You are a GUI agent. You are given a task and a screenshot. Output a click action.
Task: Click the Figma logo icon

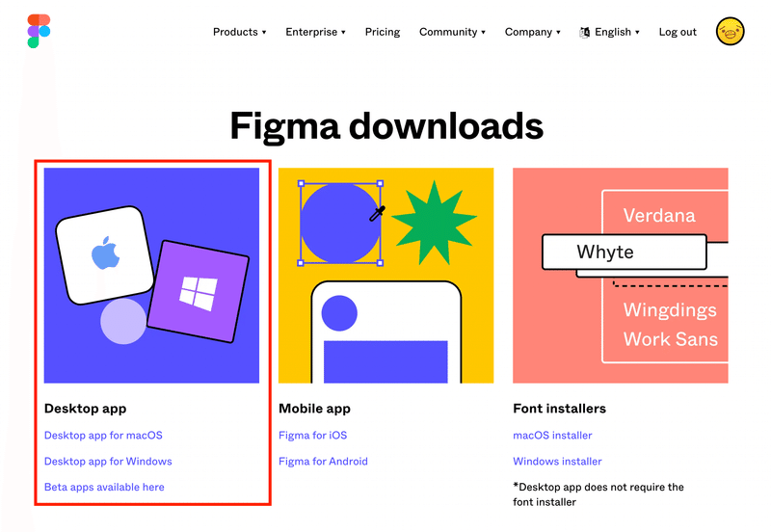(x=39, y=32)
